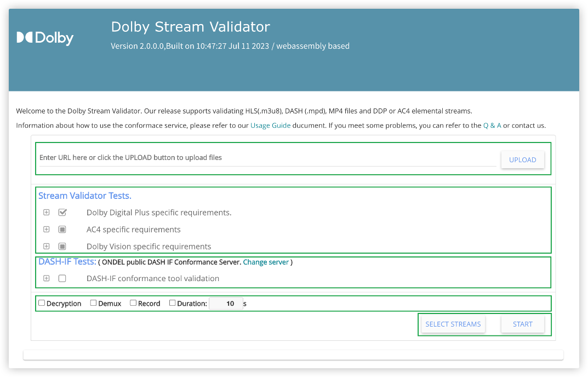Click the Duration seconds input field

point(226,304)
